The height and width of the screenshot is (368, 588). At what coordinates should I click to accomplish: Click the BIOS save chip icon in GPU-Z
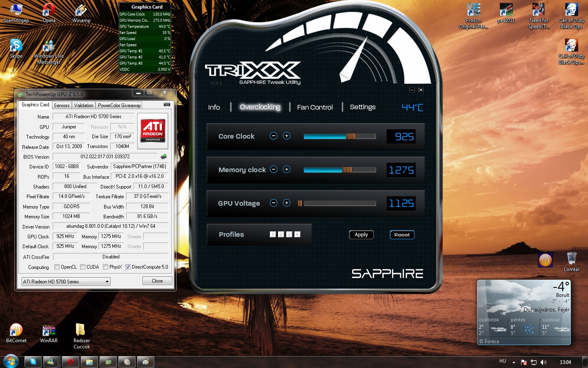click(164, 156)
